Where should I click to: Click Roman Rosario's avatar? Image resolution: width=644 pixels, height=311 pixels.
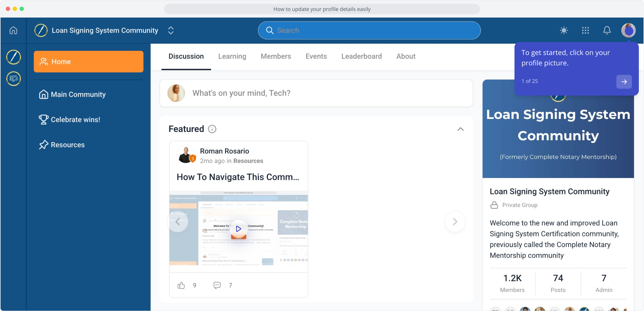point(186,155)
